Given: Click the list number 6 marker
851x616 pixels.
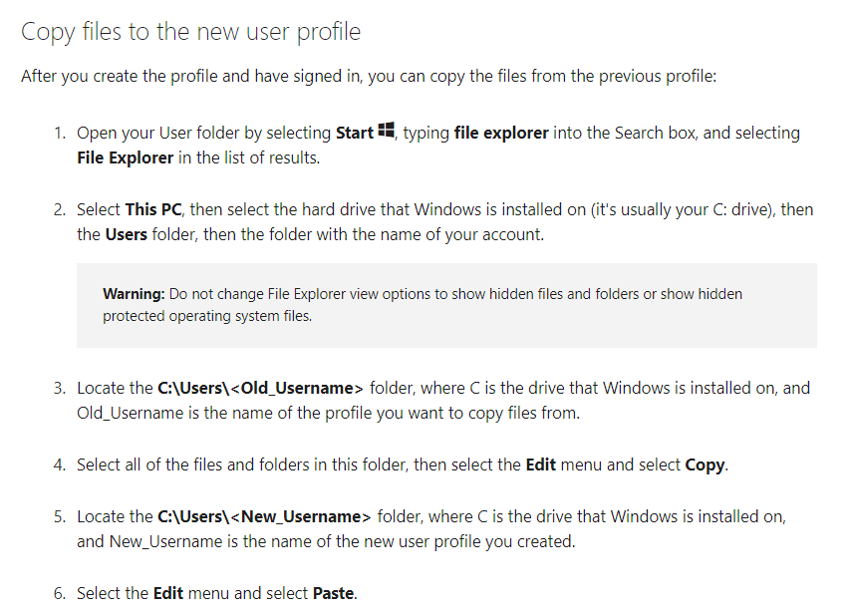Looking at the screenshot, I should click(x=60, y=593).
